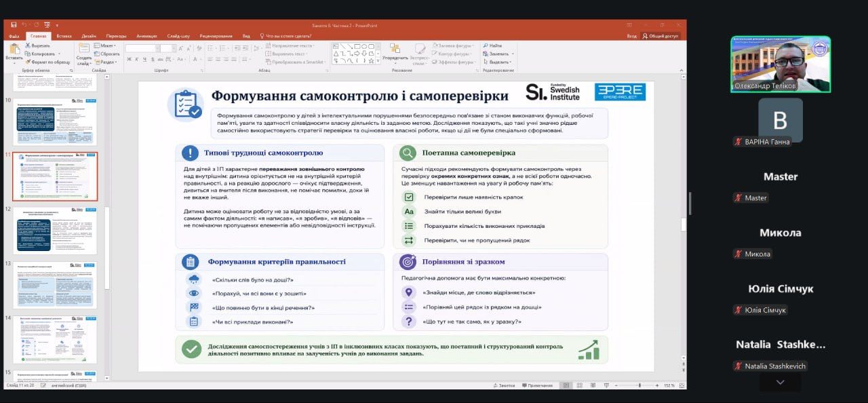Click the muted microphone icon for Юлія Сімчук

[738, 310]
